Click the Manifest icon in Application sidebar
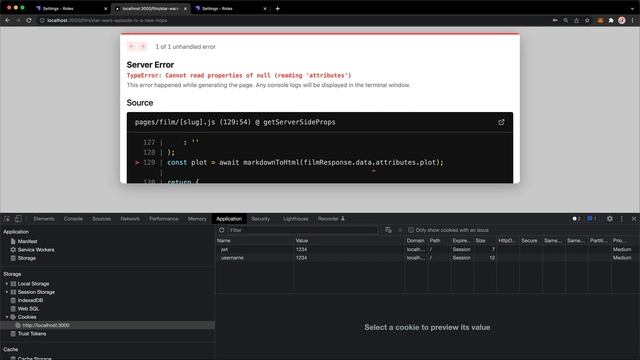 pos(13,241)
